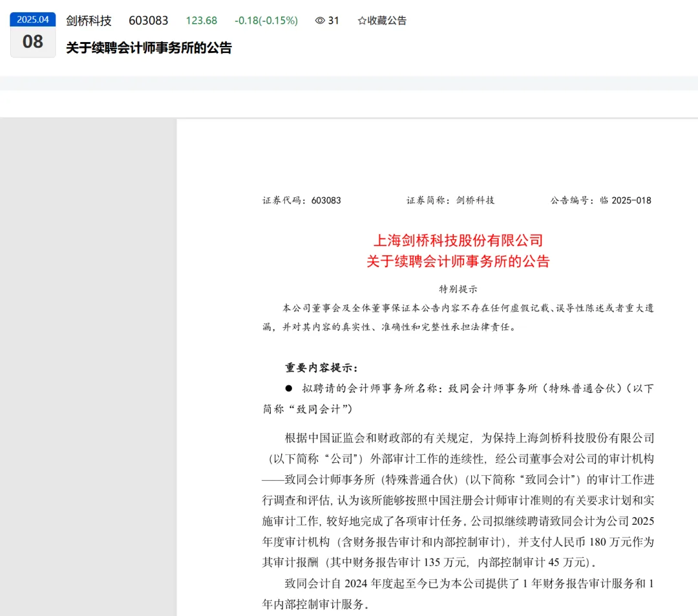698x616 pixels.
Task: Click the star icon to favorite announcement
Action: point(362,21)
